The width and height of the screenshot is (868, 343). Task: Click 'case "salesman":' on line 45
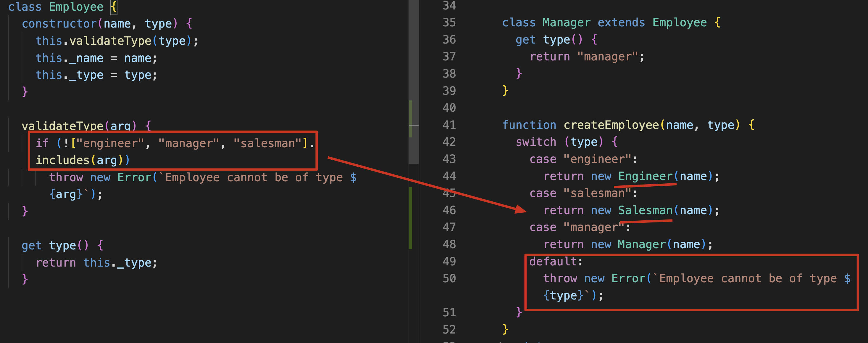[x=583, y=193]
